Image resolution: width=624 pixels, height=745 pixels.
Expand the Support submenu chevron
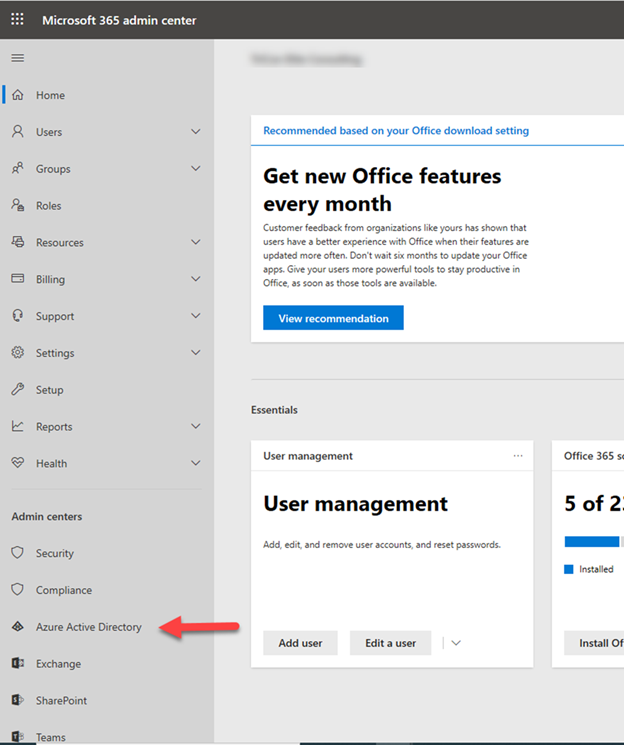pos(195,315)
